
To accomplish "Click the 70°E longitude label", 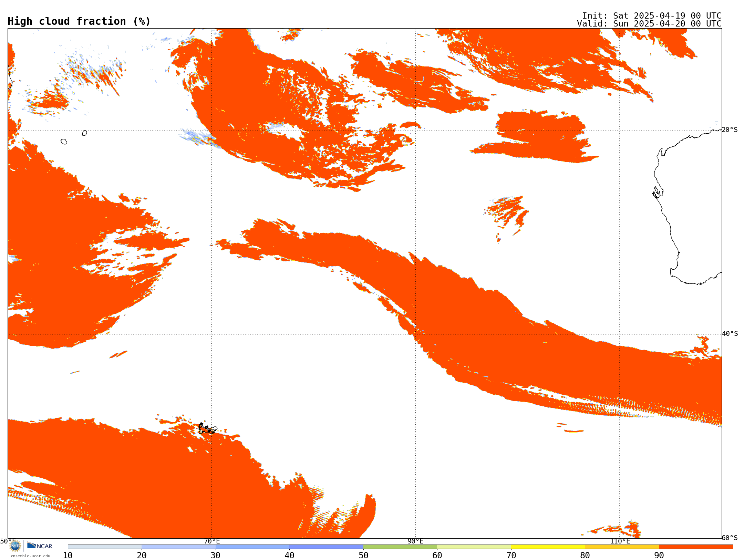I will 212,541.
